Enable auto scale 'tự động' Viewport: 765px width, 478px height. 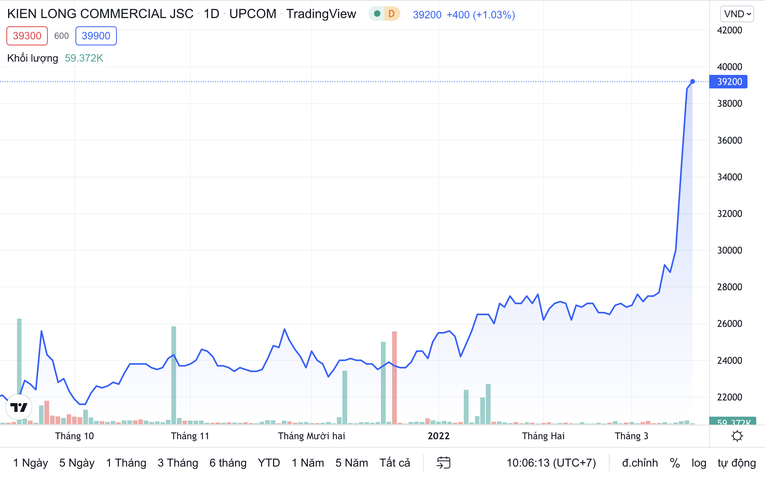click(736, 463)
